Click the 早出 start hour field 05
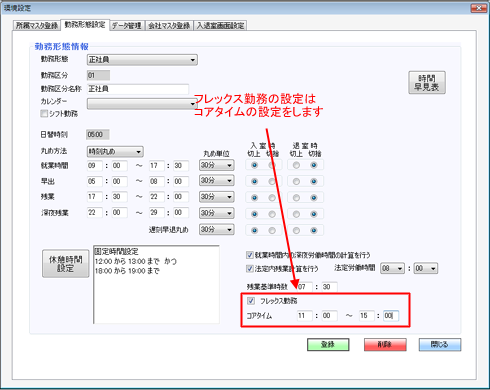The width and height of the screenshot is (490, 390). [95, 181]
